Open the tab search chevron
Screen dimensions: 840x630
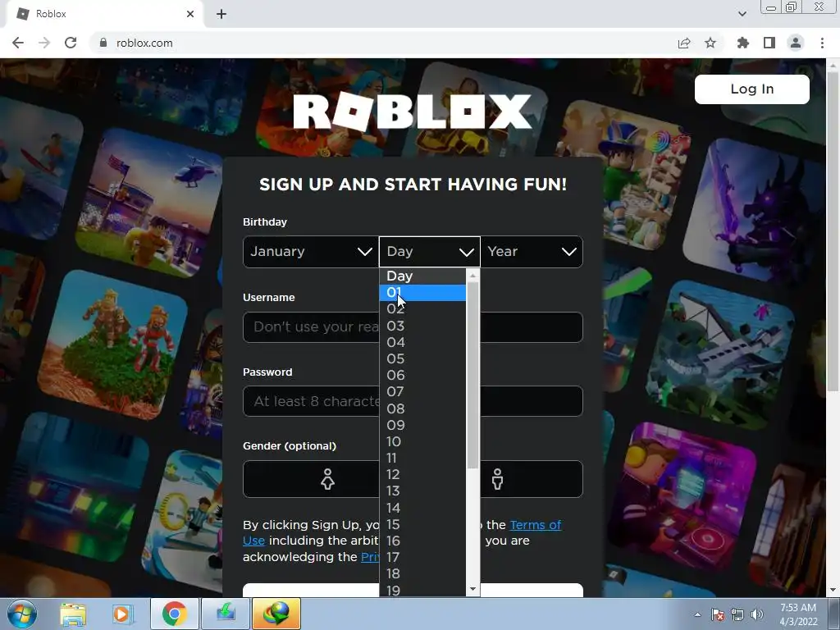point(742,14)
